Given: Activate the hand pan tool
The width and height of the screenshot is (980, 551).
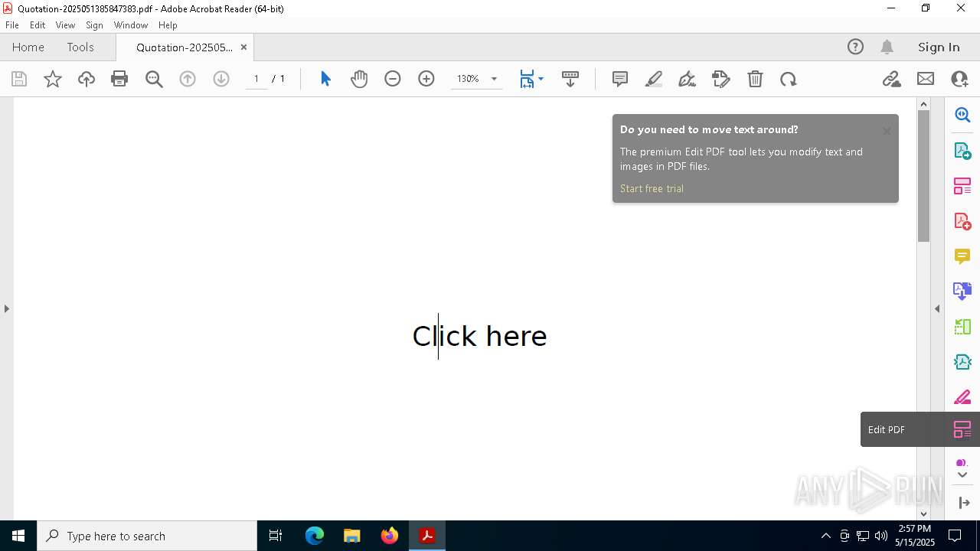Looking at the screenshot, I should point(359,79).
